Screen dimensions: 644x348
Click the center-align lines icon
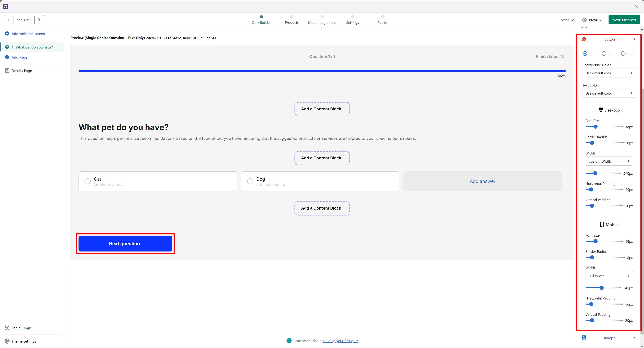611,54
